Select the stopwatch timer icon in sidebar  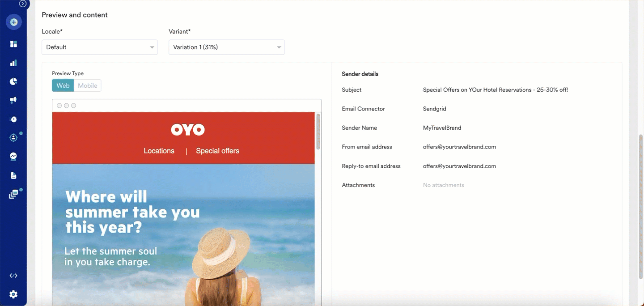pos(13,119)
